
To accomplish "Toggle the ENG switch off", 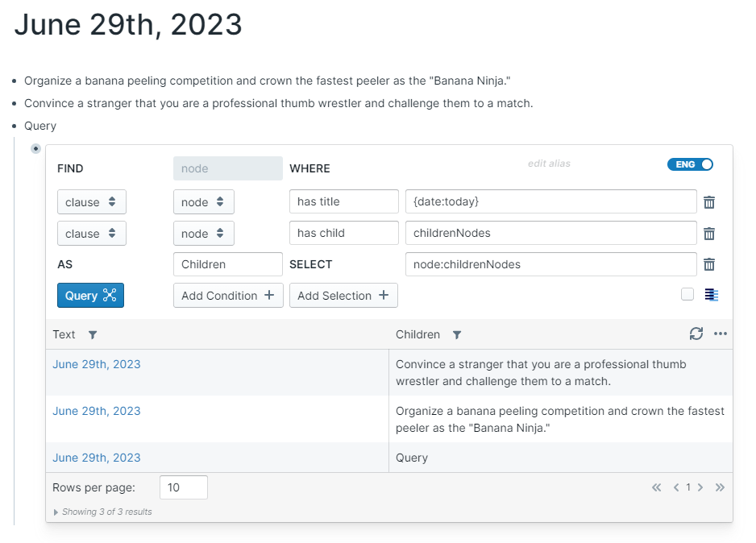I will point(691,164).
